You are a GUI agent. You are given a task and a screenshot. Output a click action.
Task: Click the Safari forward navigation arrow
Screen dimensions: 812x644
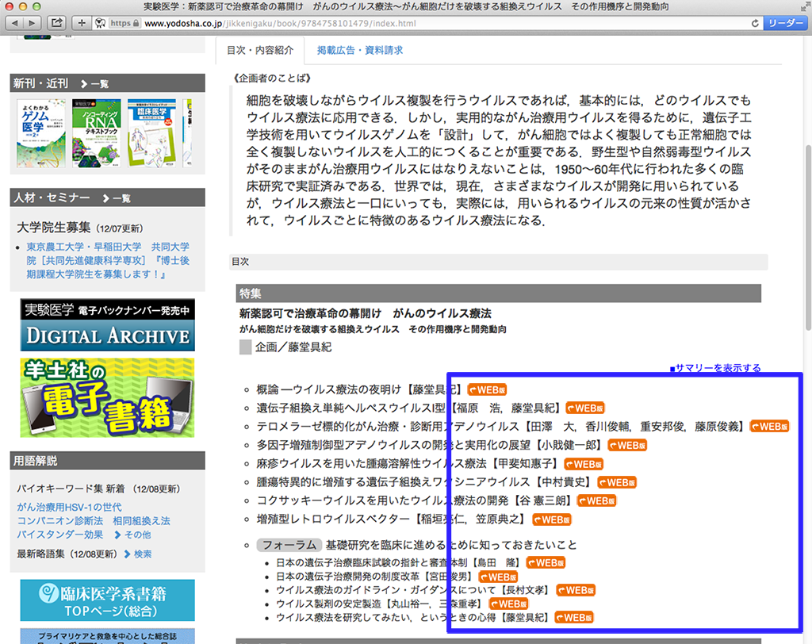click(x=33, y=23)
